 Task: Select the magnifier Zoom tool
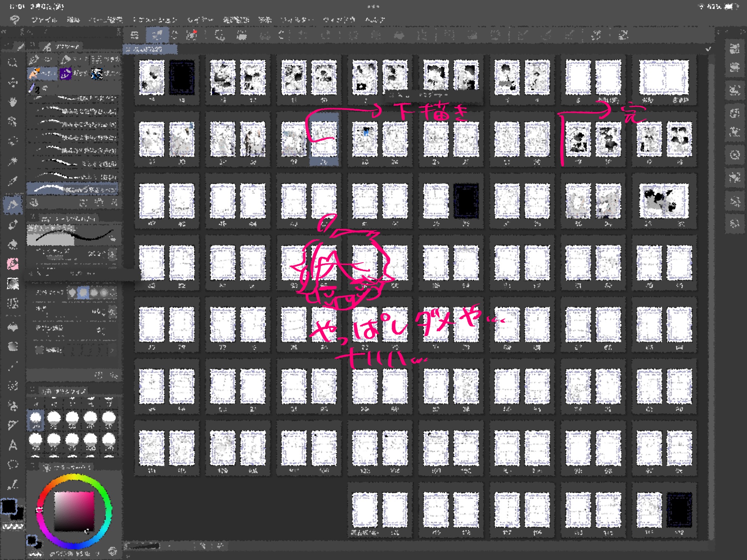click(13, 63)
